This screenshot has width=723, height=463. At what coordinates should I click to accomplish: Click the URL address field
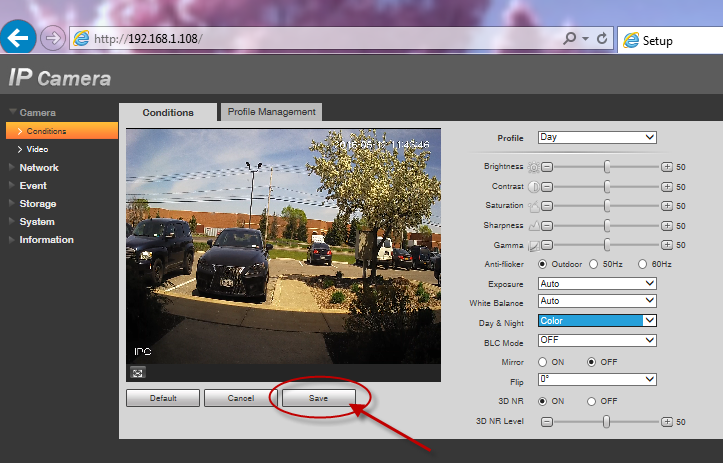320,39
